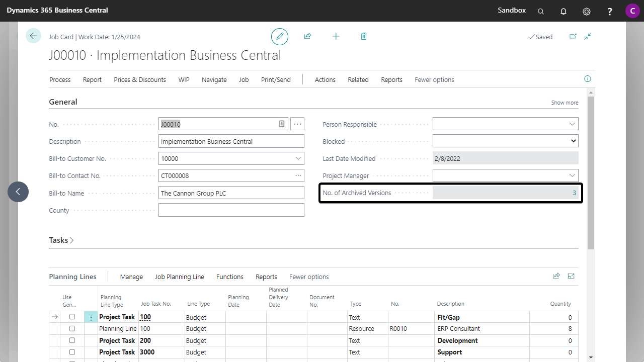Open the settings gear icon
The height and width of the screenshot is (362, 644).
click(x=586, y=11)
